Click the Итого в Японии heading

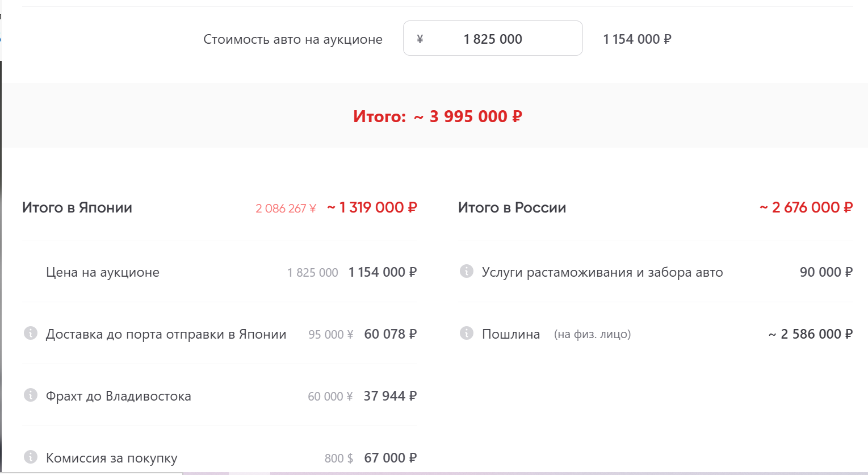click(x=77, y=208)
